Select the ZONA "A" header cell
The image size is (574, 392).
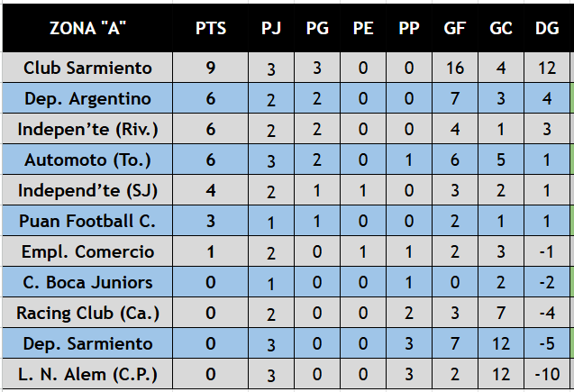pyautogui.click(x=87, y=28)
